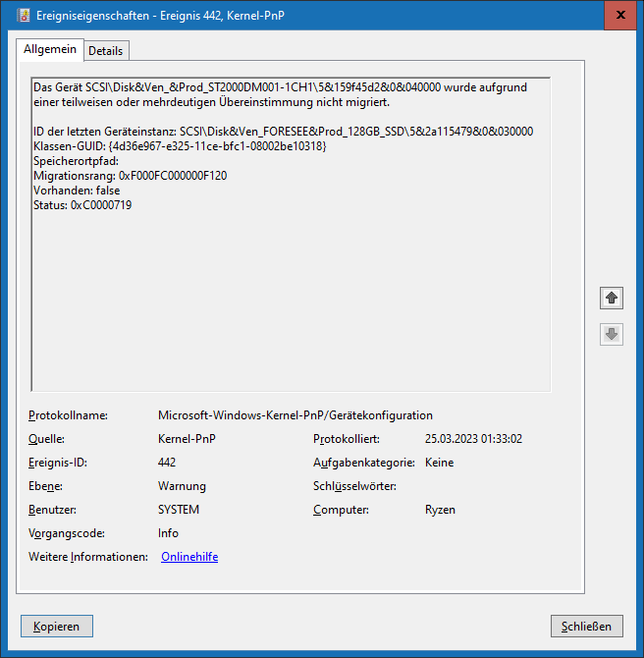The image size is (644, 658).
Task: Click the Schließen button
Action: click(x=586, y=627)
